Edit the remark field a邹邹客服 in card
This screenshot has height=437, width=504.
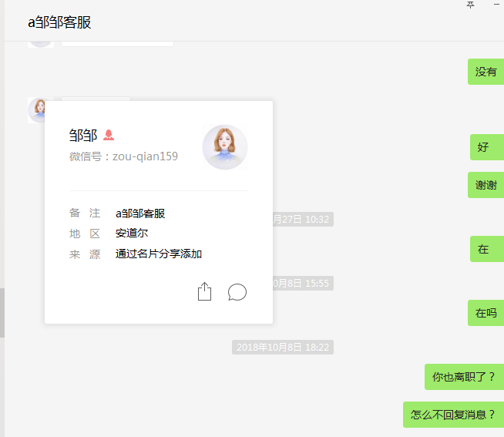coord(140,213)
